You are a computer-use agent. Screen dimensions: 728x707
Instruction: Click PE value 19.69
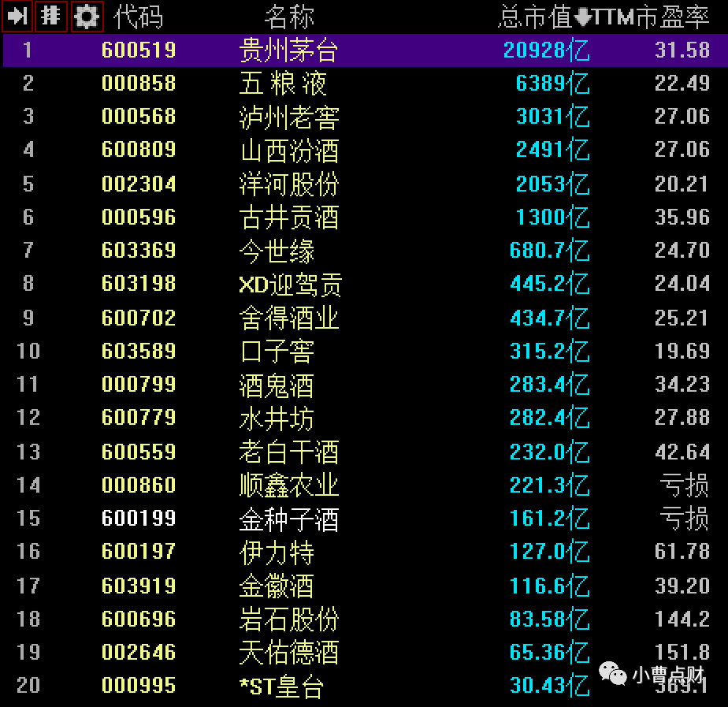(x=682, y=351)
